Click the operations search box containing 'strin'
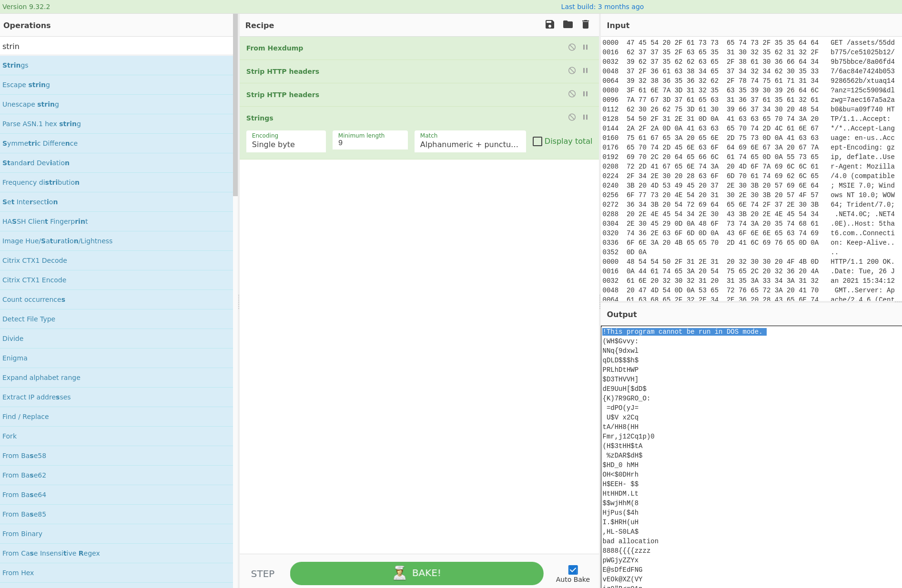902x588 pixels. click(x=116, y=46)
